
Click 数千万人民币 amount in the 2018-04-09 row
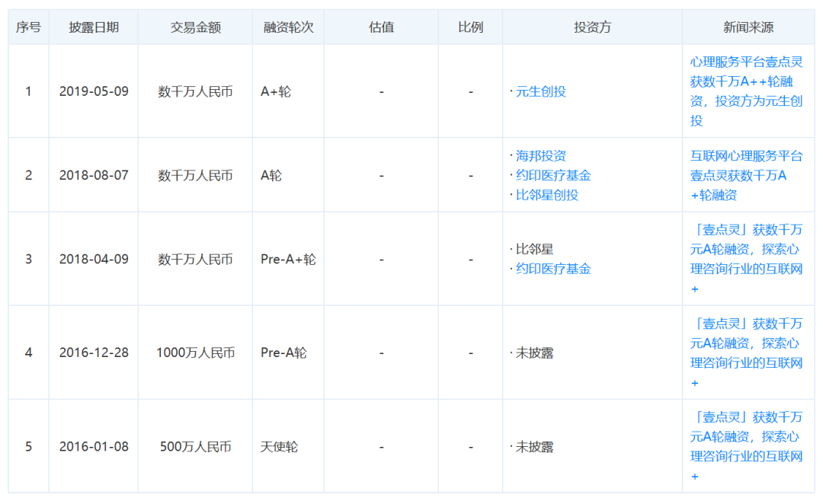pos(195,259)
